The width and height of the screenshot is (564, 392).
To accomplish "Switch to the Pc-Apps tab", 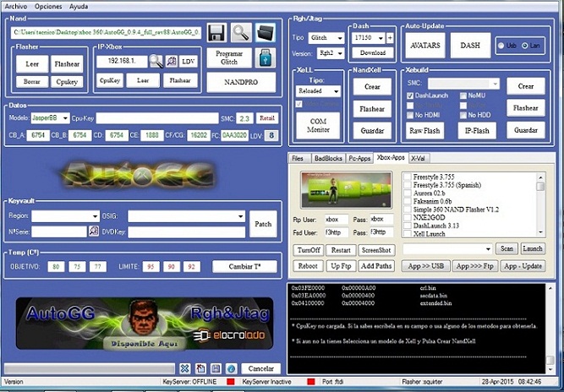I will [359, 158].
